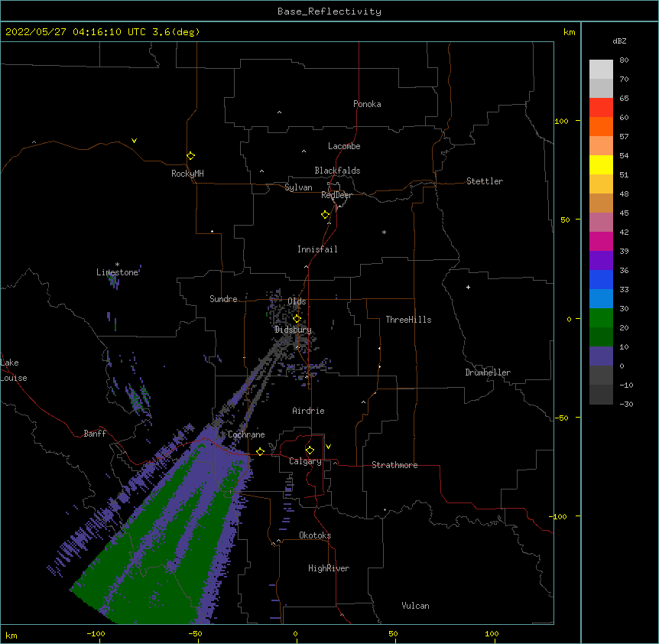Click the Olds city label

click(297, 301)
